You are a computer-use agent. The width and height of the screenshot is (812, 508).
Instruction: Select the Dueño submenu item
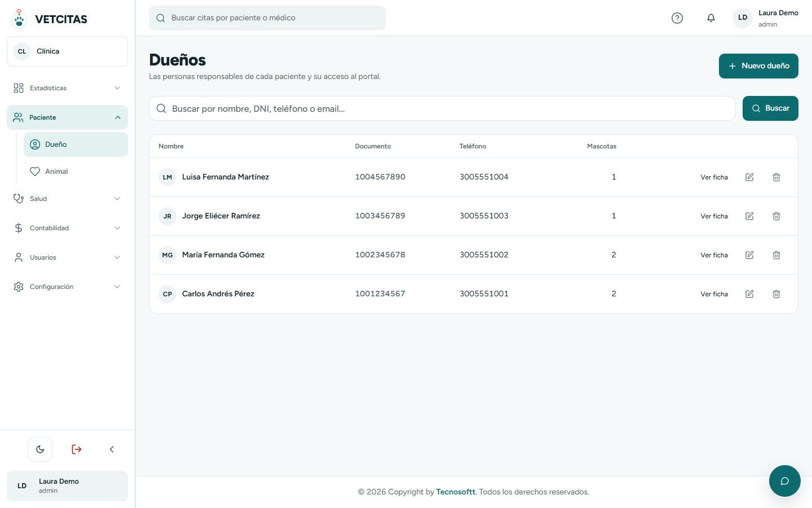[76, 144]
